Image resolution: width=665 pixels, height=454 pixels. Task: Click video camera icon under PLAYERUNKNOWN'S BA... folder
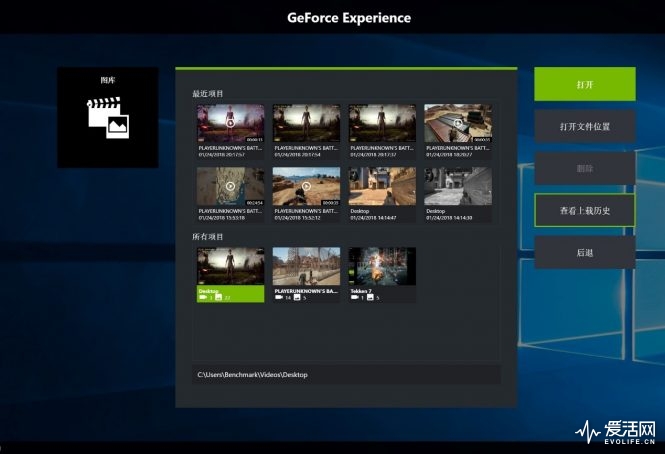[x=279, y=297]
